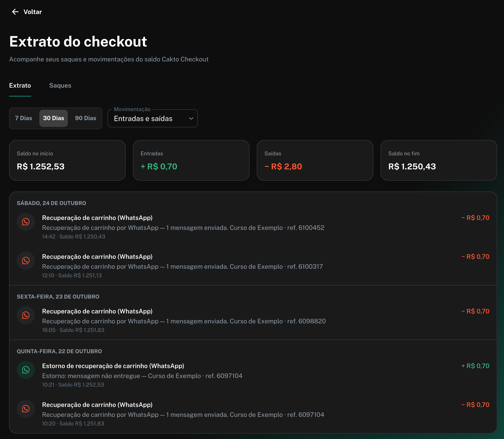Open the Movimentação dropdown
This screenshot has width=504, height=439.
pyautogui.click(x=153, y=118)
